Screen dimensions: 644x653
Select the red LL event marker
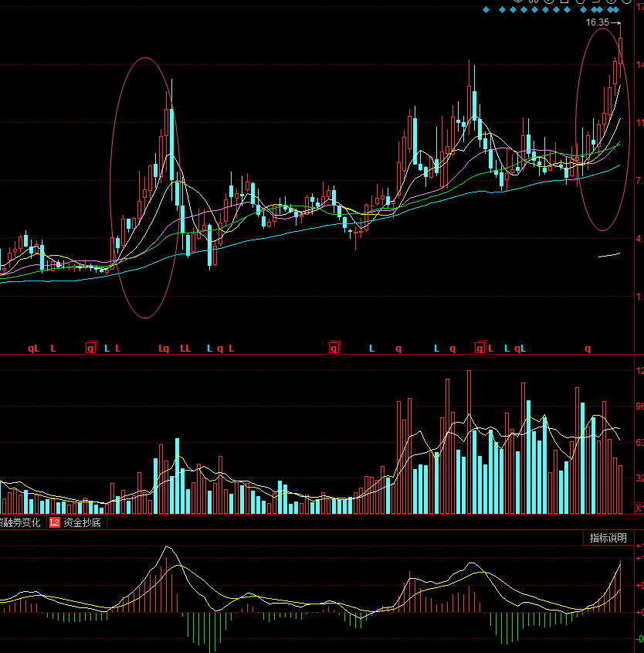tap(185, 349)
